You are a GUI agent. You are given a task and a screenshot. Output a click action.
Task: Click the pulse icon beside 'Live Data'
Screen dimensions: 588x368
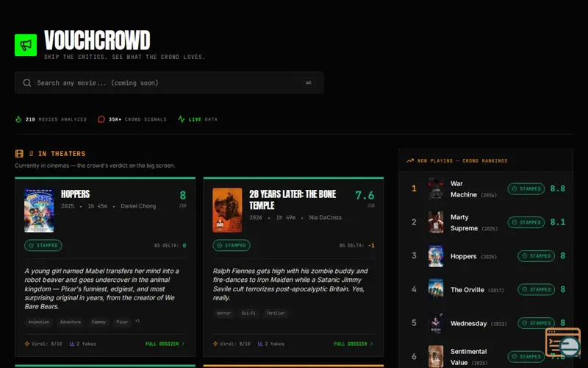[182, 119]
